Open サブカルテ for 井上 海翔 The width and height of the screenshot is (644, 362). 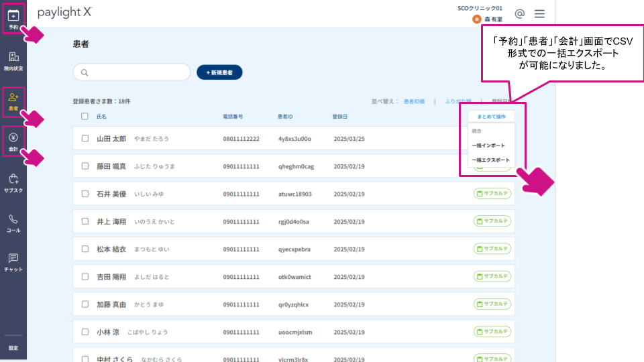[x=492, y=221]
